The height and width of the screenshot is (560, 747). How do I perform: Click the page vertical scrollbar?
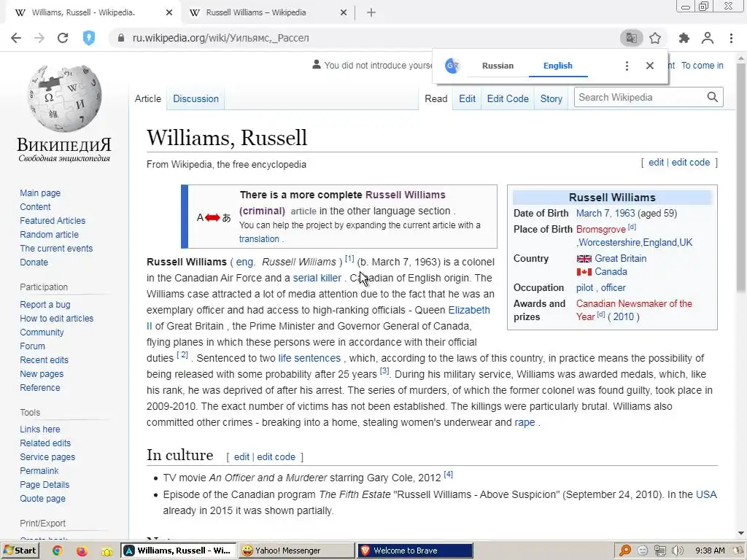[741, 177]
